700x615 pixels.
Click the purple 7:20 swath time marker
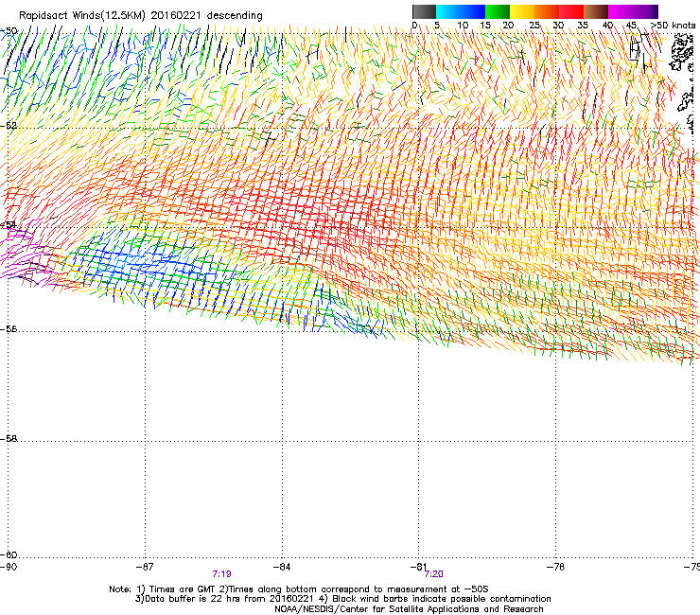click(434, 574)
